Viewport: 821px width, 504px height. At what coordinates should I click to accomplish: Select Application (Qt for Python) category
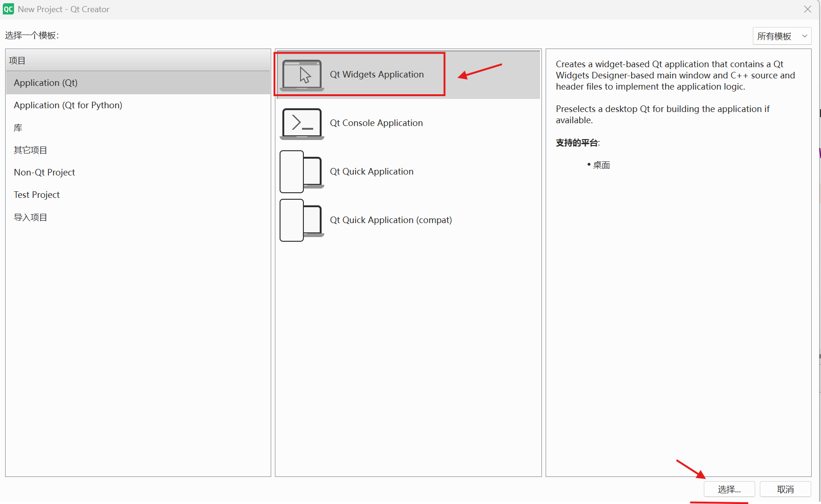click(138, 105)
